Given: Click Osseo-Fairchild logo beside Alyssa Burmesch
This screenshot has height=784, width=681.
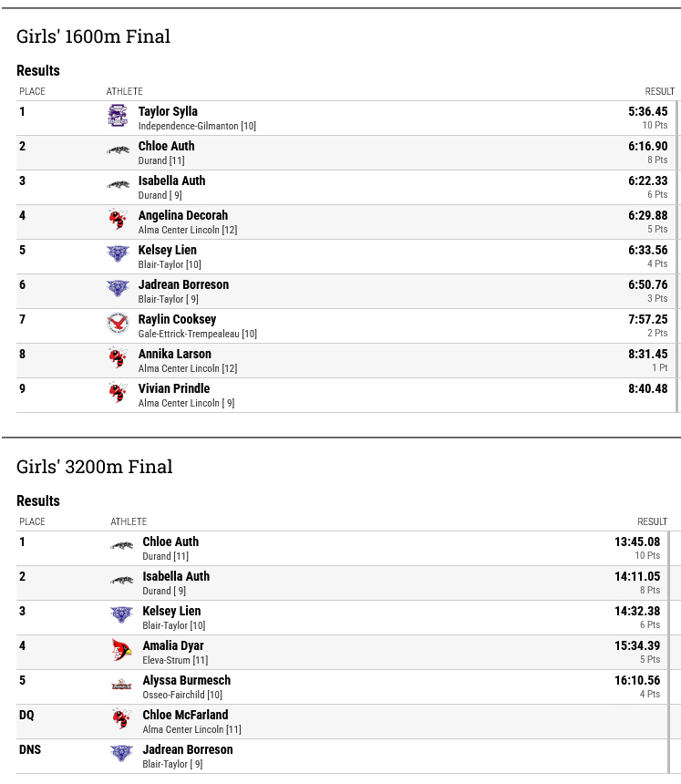Looking at the screenshot, I should point(121,685).
